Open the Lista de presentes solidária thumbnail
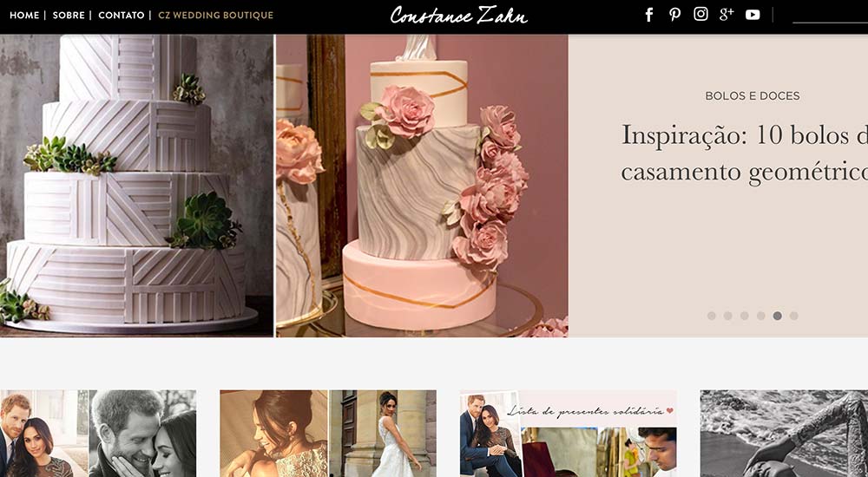Screen dimensions: 868x477 (568, 434)
